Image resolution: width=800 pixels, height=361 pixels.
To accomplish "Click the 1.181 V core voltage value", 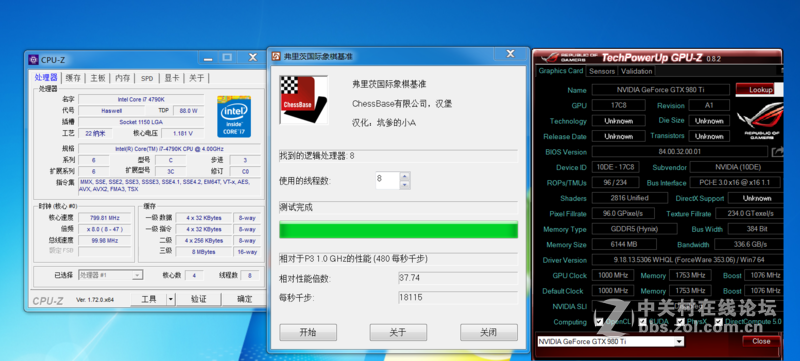I will coord(183,134).
